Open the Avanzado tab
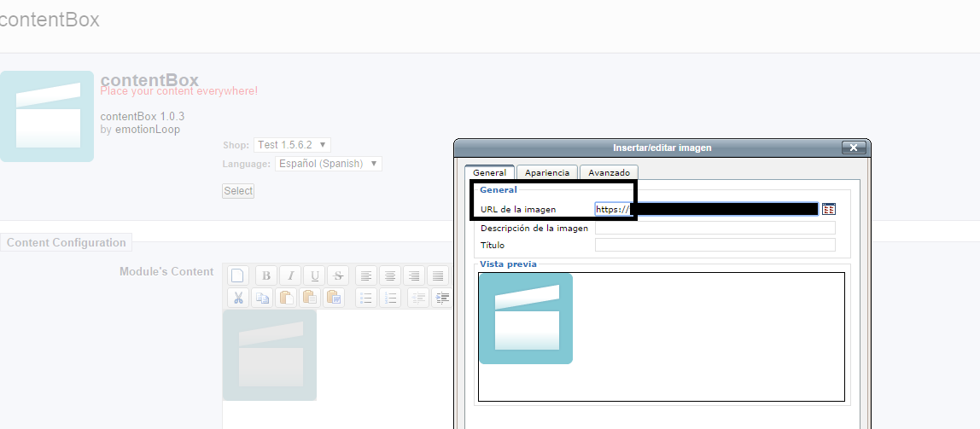The image size is (980, 429). 609,173
